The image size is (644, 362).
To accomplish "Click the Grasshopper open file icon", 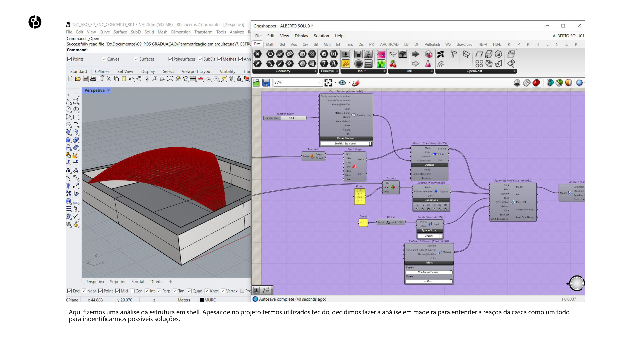I will pos(256,83).
